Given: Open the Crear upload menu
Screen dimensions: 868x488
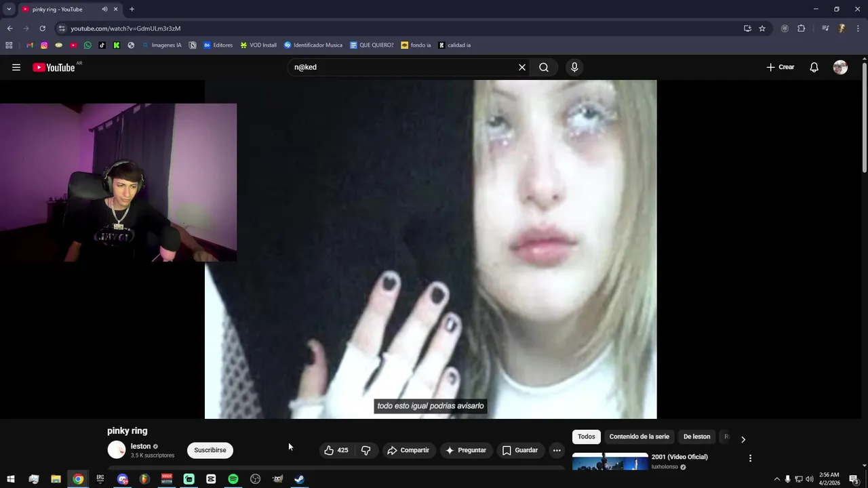Looking at the screenshot, I should tap(781, 67).
